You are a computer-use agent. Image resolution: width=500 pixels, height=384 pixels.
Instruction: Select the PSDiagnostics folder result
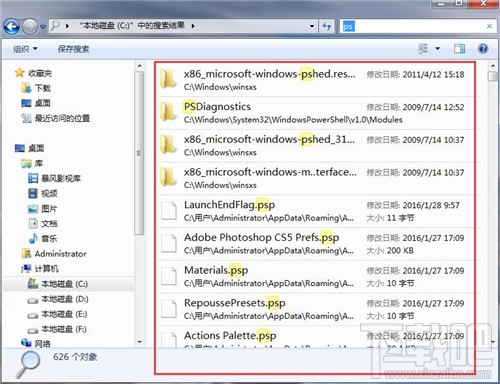(316, 113)
